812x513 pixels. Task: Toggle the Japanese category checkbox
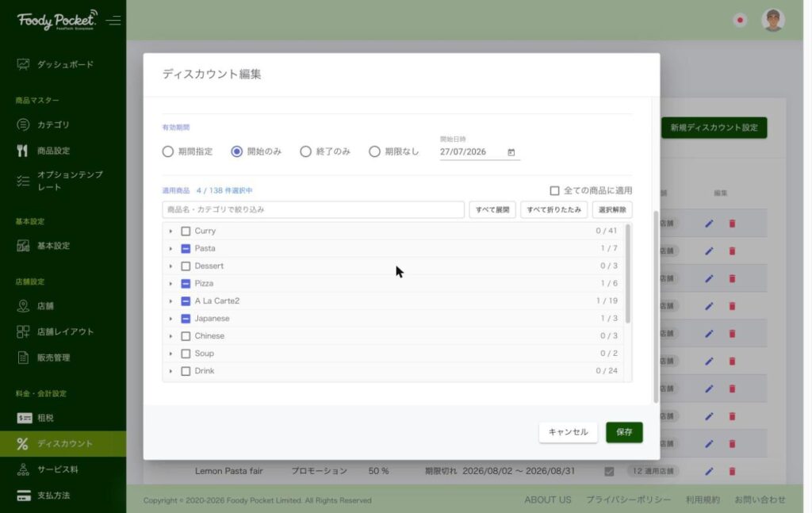pyautogui.click(x=186, y=319)
